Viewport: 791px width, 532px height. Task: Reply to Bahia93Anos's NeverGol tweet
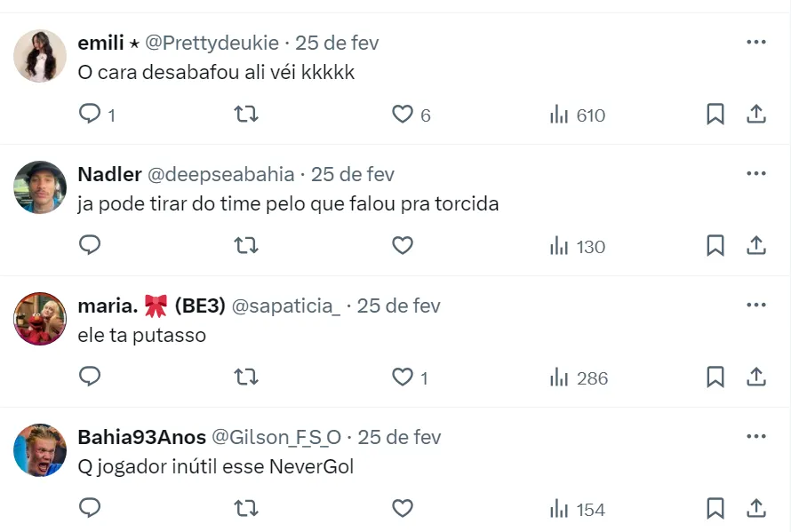pos(91,509)
